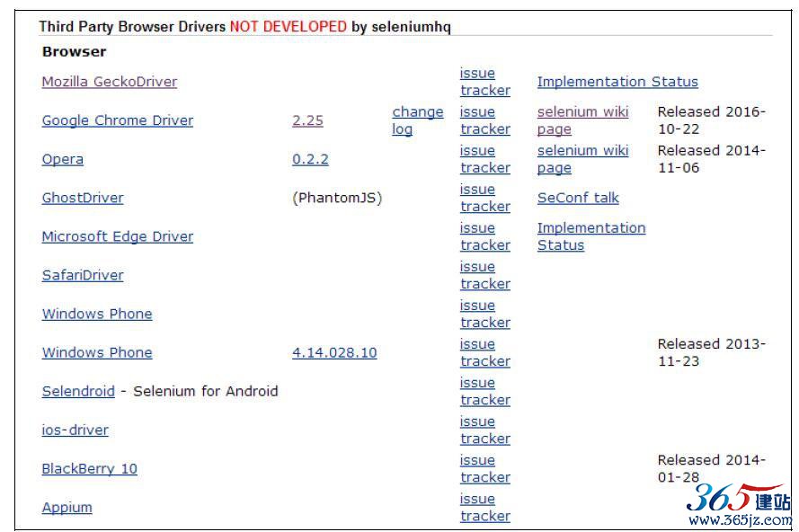Open issue tracker in the Windows Phone 4.14.028.10 row
Viewport: 799px width, 532px height.
485,352
